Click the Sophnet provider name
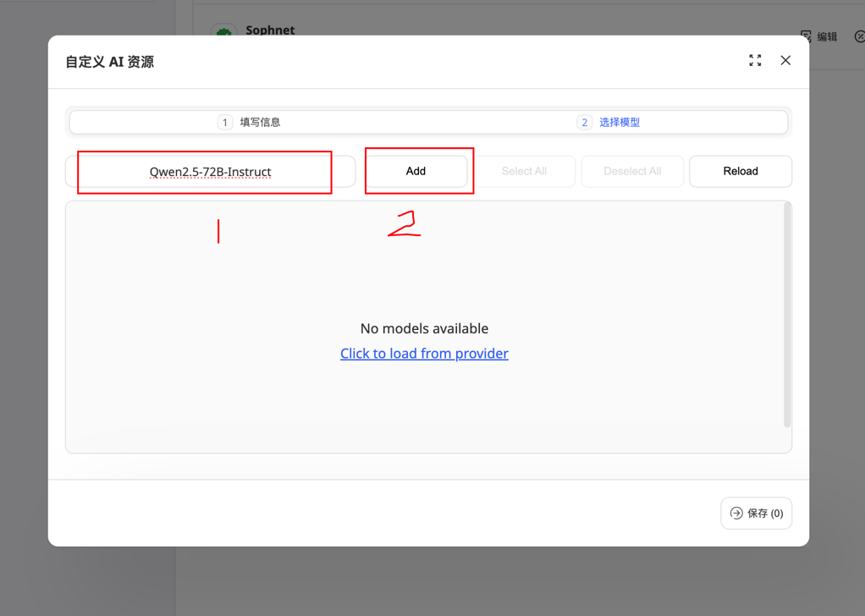 point(270,30)
